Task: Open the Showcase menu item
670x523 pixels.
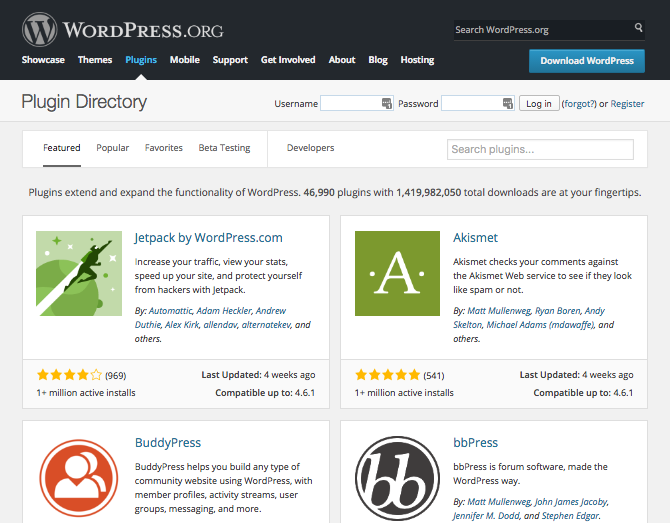Action: (43, 60)
